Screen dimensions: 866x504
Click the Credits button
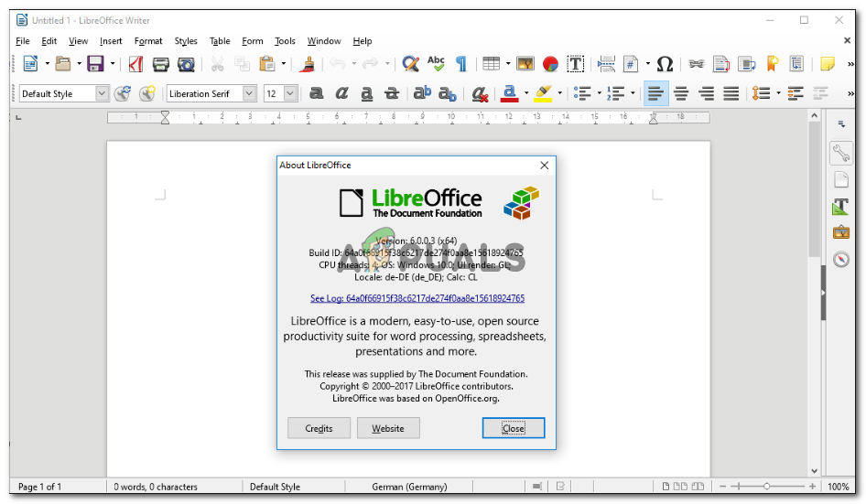click(x=319, y=428)
